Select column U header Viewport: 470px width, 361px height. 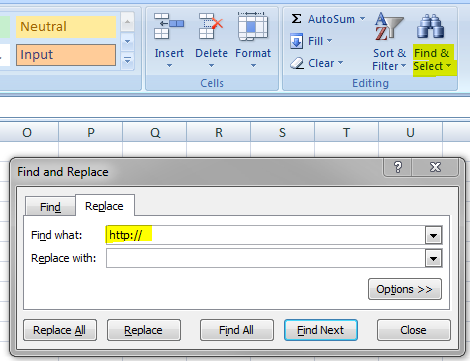pos(410,132)
